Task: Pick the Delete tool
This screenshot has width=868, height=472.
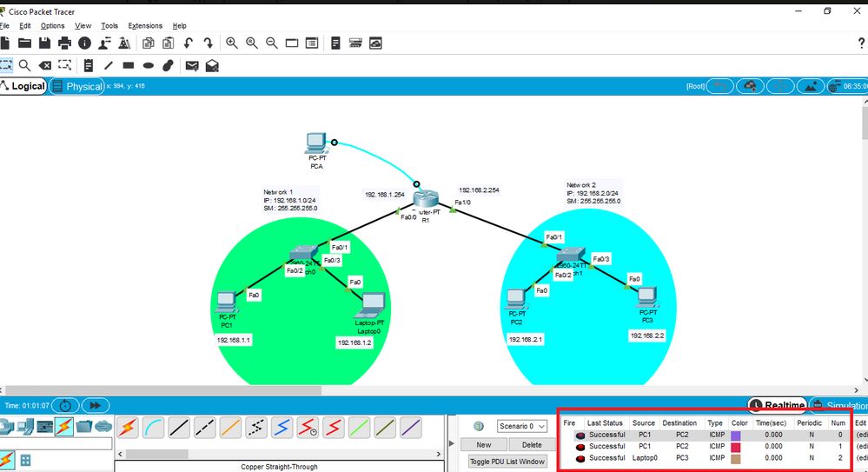Action: pos(45,65)
